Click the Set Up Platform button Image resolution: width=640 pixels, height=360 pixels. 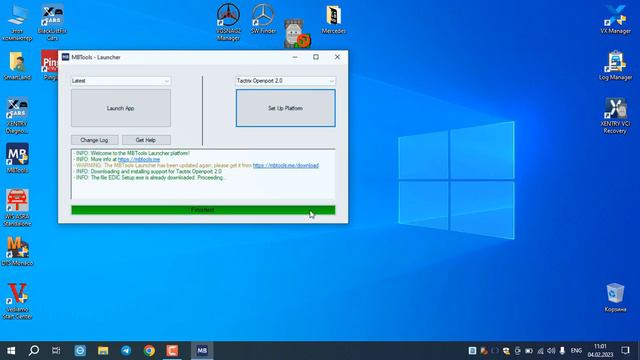(x=285, y=108)
